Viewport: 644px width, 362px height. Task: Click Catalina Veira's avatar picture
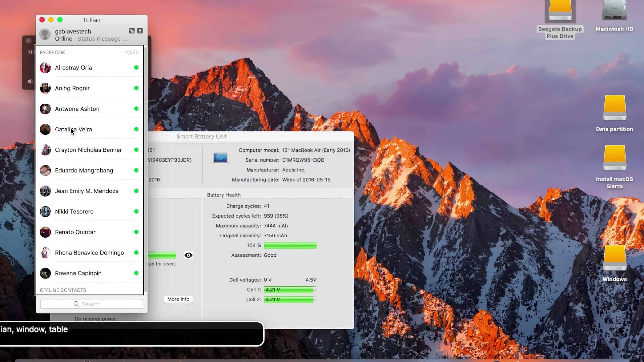coord(45,129)
